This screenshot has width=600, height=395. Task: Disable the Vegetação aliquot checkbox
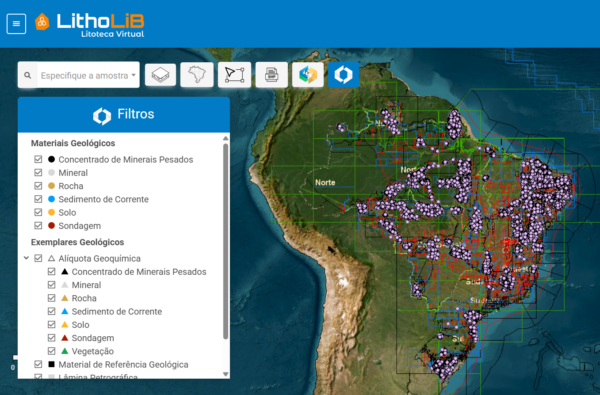(x=51, y=351)
